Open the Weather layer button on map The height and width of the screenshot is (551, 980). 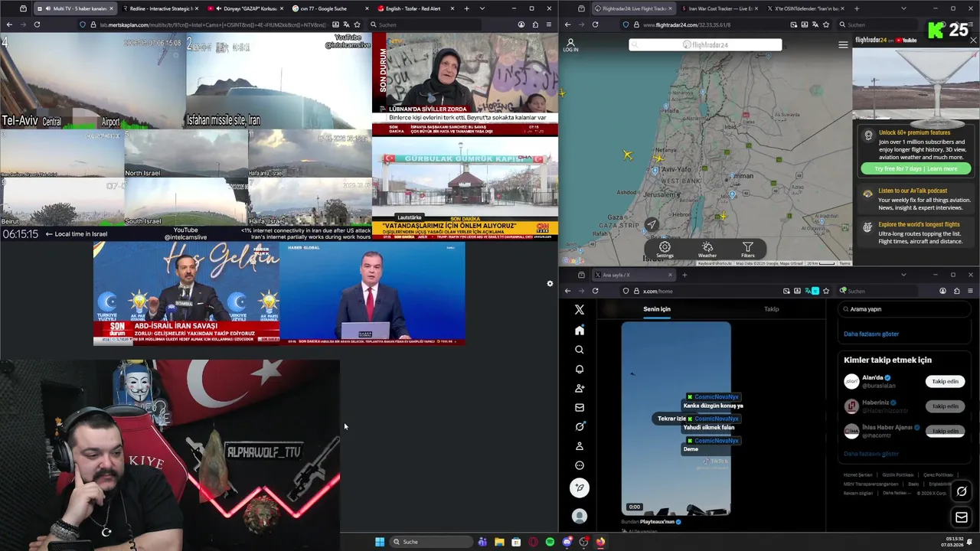[x=707, y=249]
